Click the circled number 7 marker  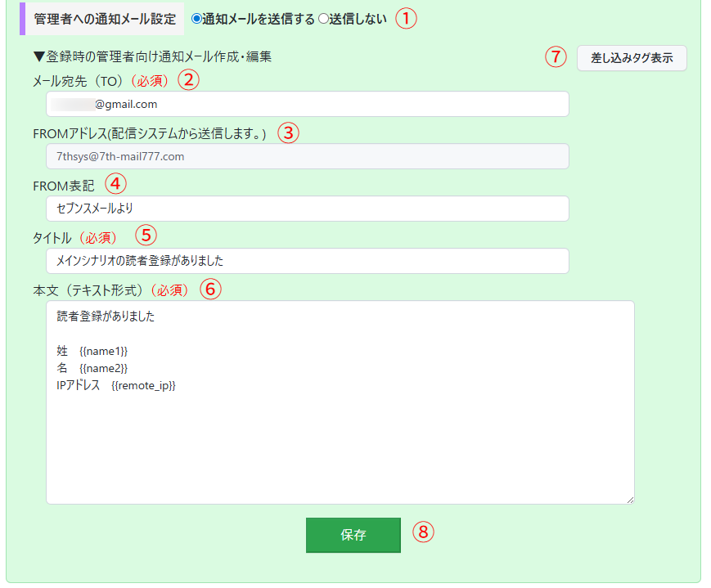pyautogui.click(x=556, y=58)
